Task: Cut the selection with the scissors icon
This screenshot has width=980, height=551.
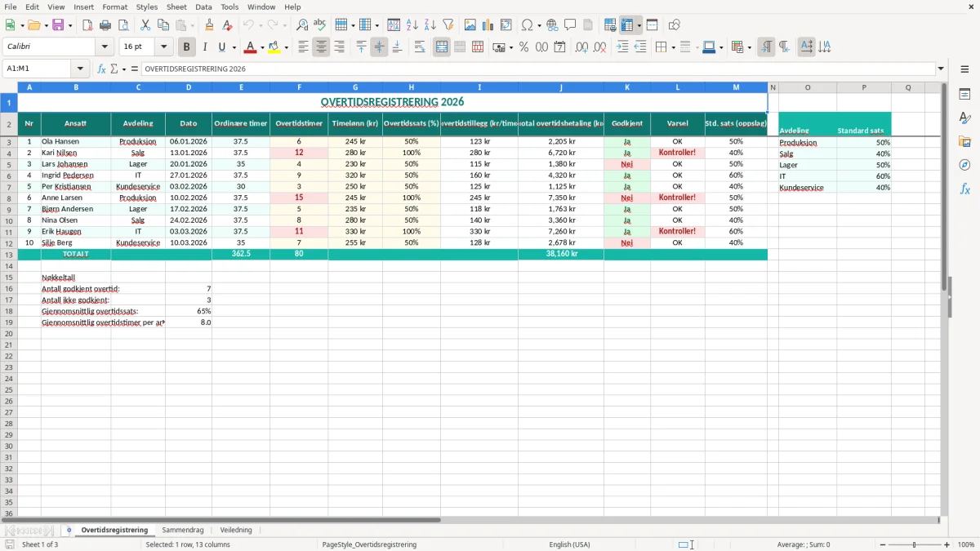Action: (145, 25)
